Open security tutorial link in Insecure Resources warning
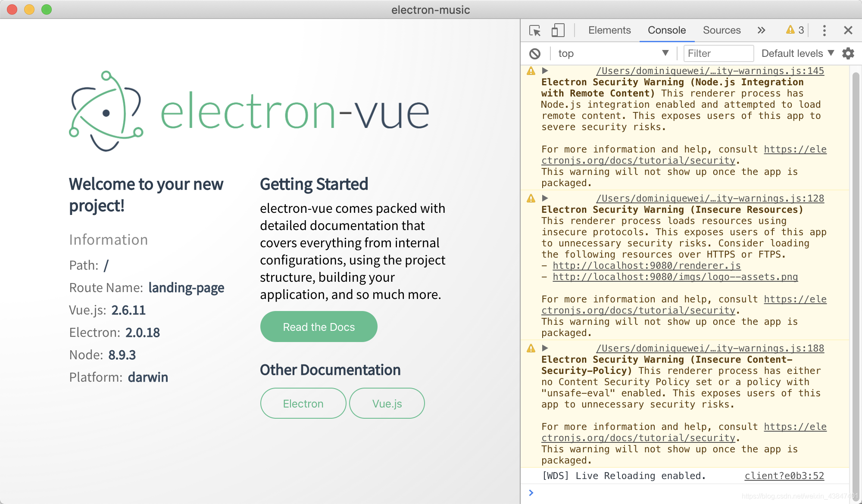This screenshot has width=862, height=504. [x=638, y=310]
